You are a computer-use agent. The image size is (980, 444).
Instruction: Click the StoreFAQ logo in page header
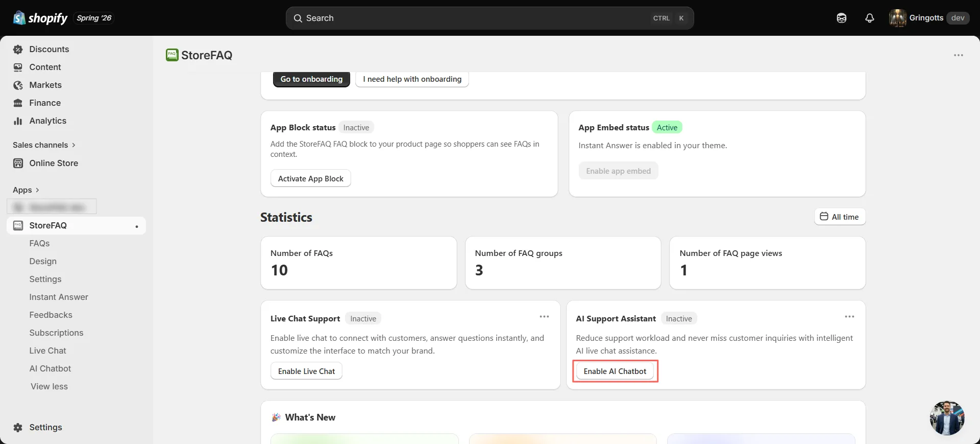click(x=172, y=55)
